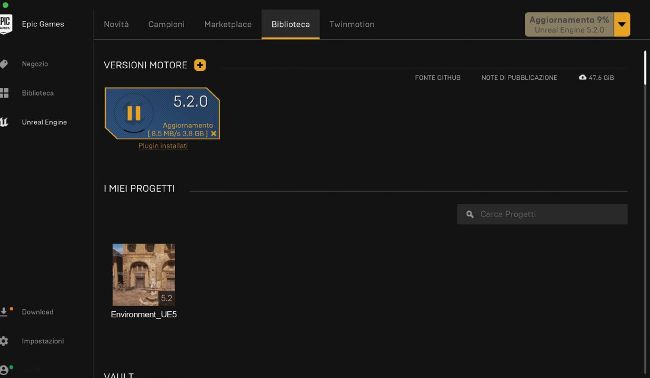Open the user profile icon in the sidebar
Viewport: 650px width, 378px height.
[4, 370]
